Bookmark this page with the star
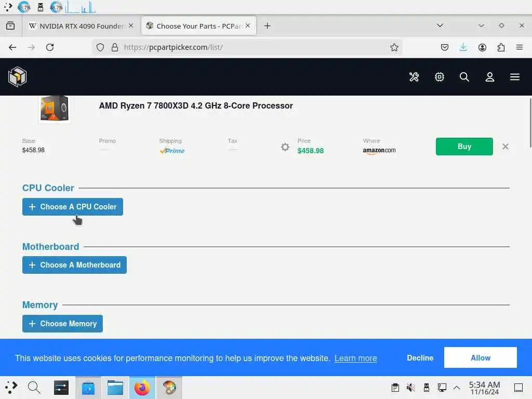 (x=394, y=47)
